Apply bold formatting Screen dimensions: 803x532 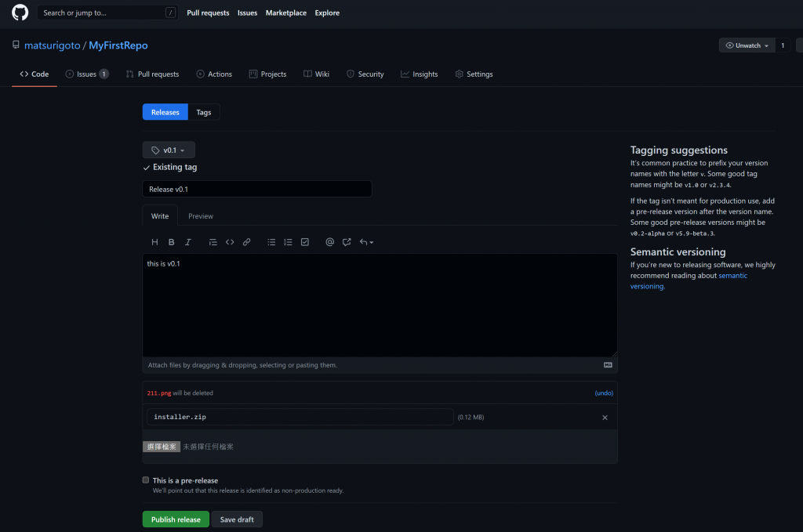172,242
